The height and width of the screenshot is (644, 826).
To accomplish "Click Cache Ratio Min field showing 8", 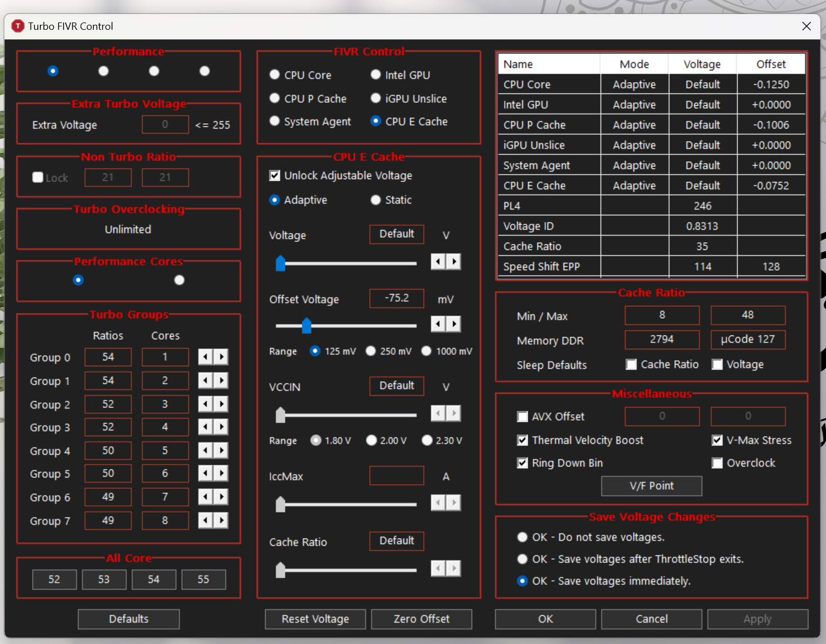I will pos(662,315).
